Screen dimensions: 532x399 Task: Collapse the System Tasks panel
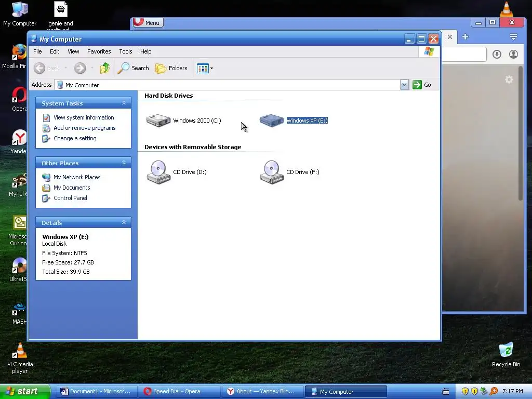pos(124,103)
